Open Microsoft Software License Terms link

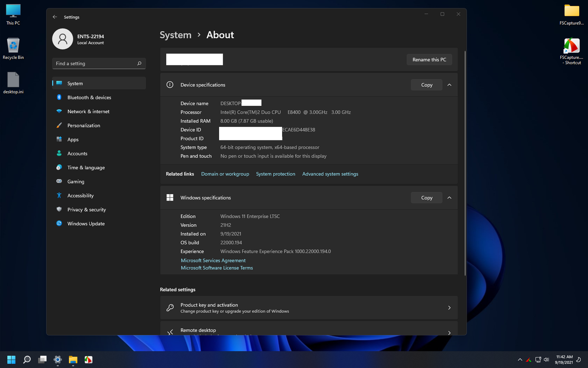tap(217, 268)
